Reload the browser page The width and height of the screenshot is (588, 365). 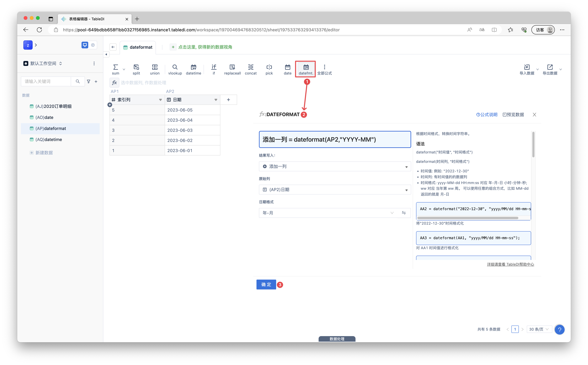tap(39, 30)
